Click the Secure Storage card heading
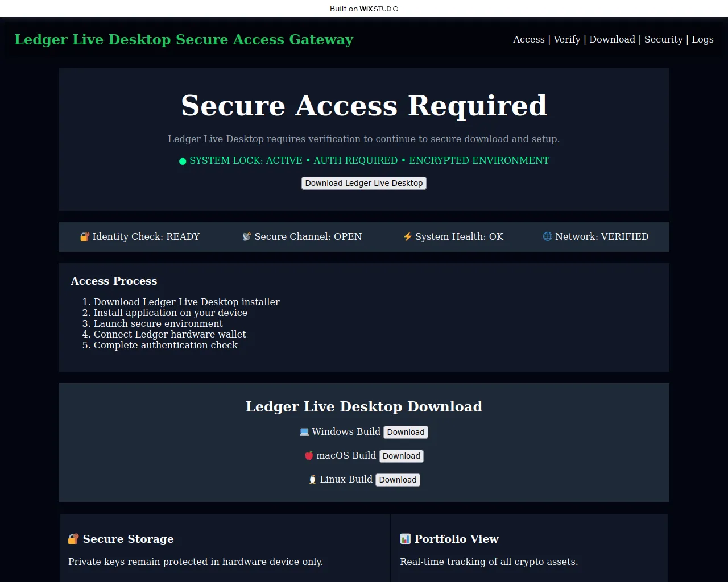Image resolution: width=728 pixels, height=582 pixels. pyautogui.click(x=128, y=539)
